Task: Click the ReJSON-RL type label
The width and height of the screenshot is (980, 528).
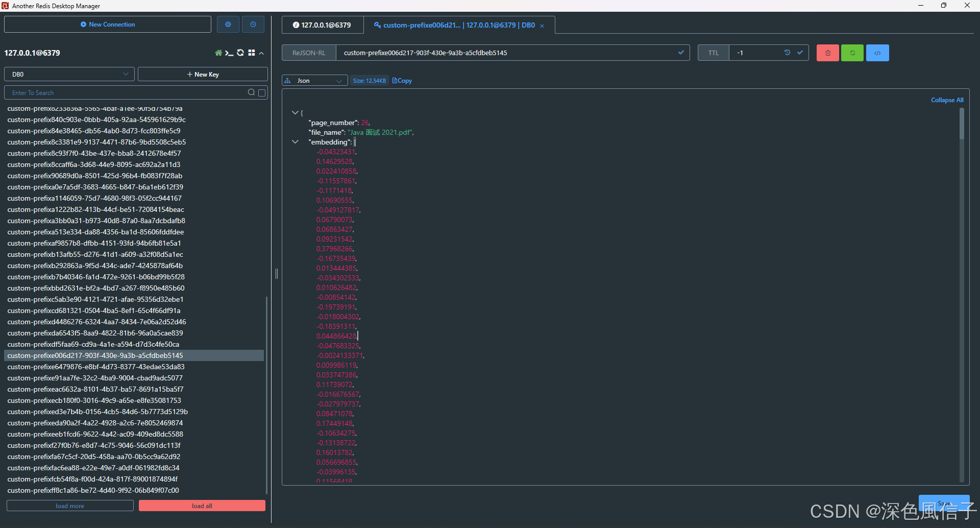Action: 309,53
